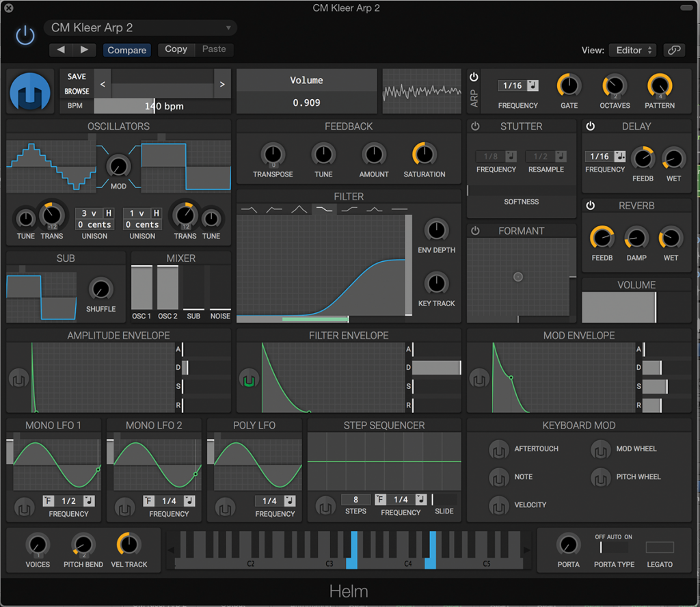
Task: Click the note icon beside Stutter 1/2 resample
Action: click(x=561, y=157)
